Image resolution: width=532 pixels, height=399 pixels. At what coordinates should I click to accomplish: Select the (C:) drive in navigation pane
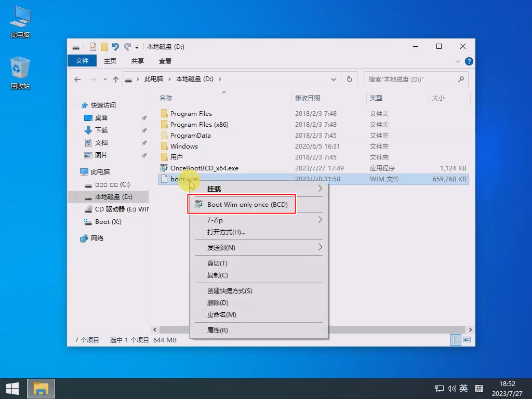click(107, 184)
